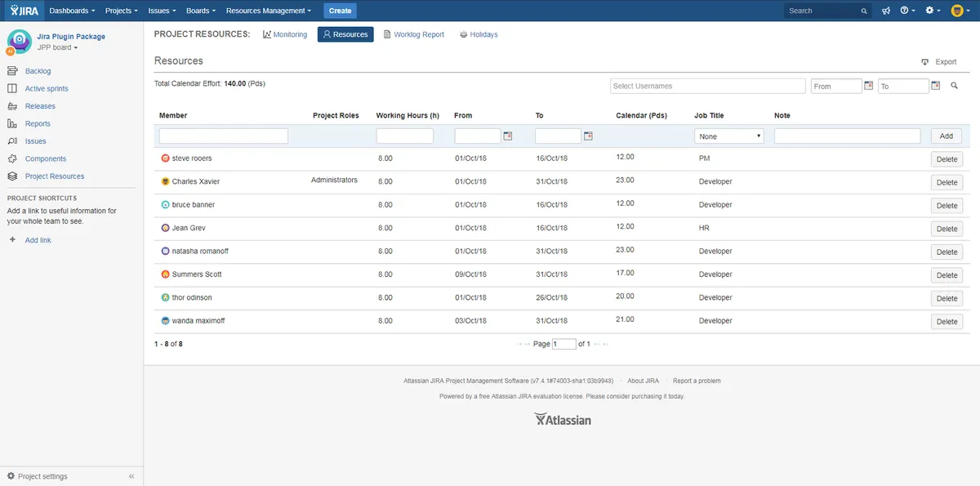Click the Member name input field
The width and height of the screenshot is (980, 486).
click(224, 136)
